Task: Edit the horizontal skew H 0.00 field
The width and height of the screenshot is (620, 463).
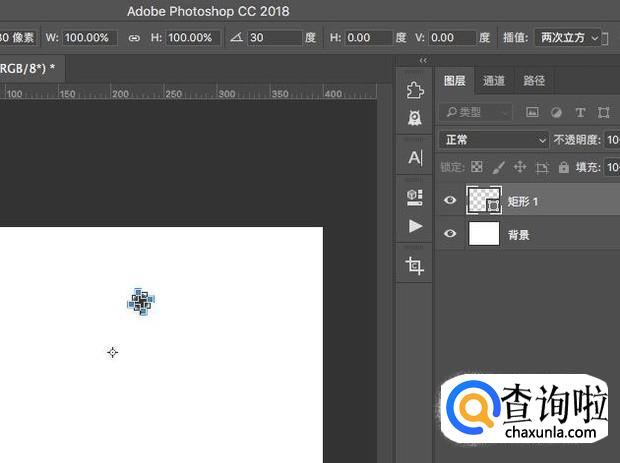Action: click(369, 38)
